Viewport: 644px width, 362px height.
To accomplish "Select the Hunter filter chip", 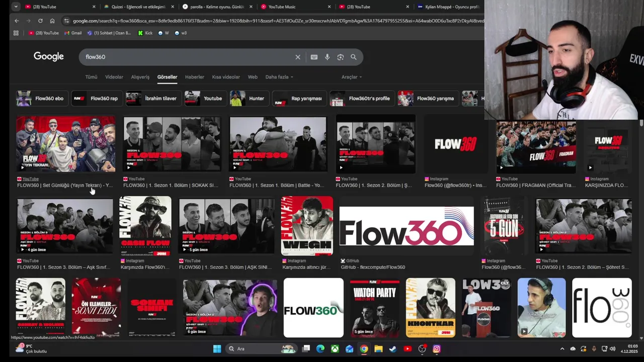I will point(249,99).
